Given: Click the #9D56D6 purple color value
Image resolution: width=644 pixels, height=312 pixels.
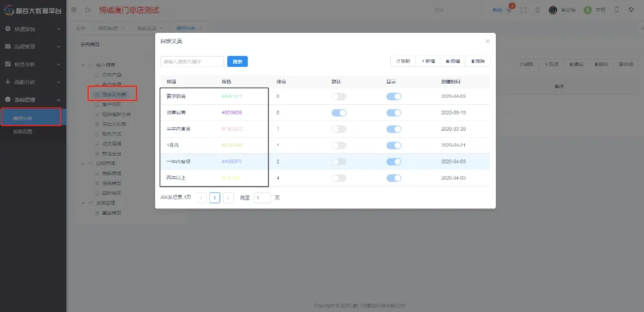Looking at the screenshot, I should pos(232,113).
